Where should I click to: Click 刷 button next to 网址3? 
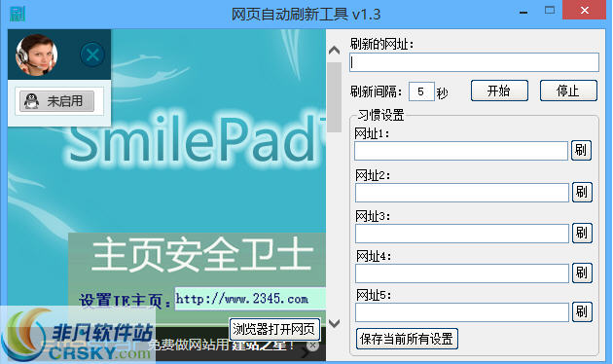[x=582, y=233]
